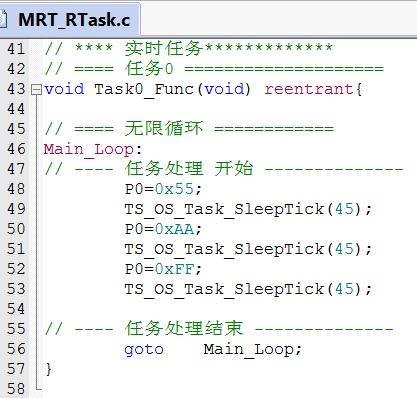Screen dimensions: 417x398
Task: Click the P0=0x55; statement
Action: tap(163, 189)
